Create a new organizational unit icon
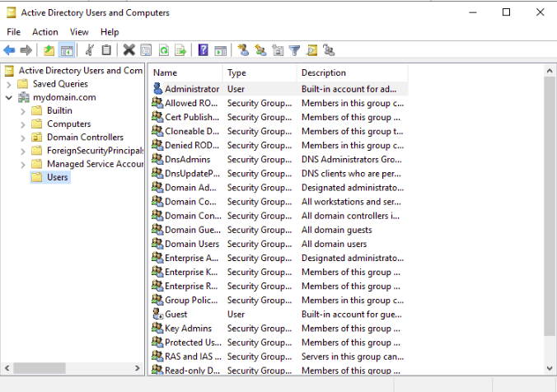This screenshot has width=557, height=392. 278,50
